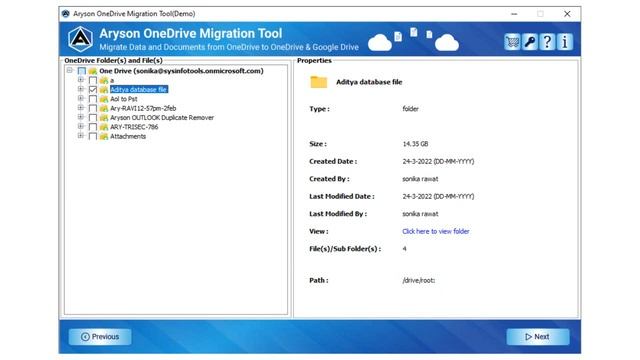Expand the Aol to Pst node
Viewport: 640px width, 360px height.
tap(81, 98)
